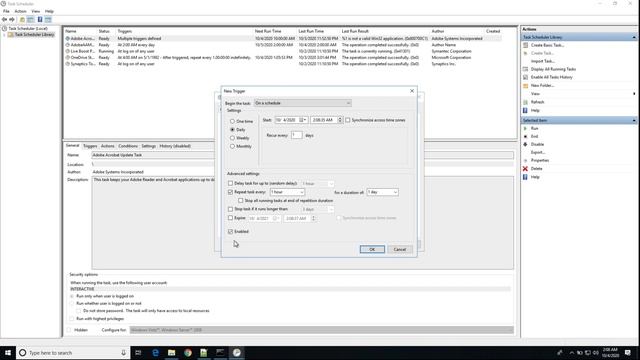640x360 pixels.
Task: Confirm the trigger with the OK button
Action: coord(372,249)
